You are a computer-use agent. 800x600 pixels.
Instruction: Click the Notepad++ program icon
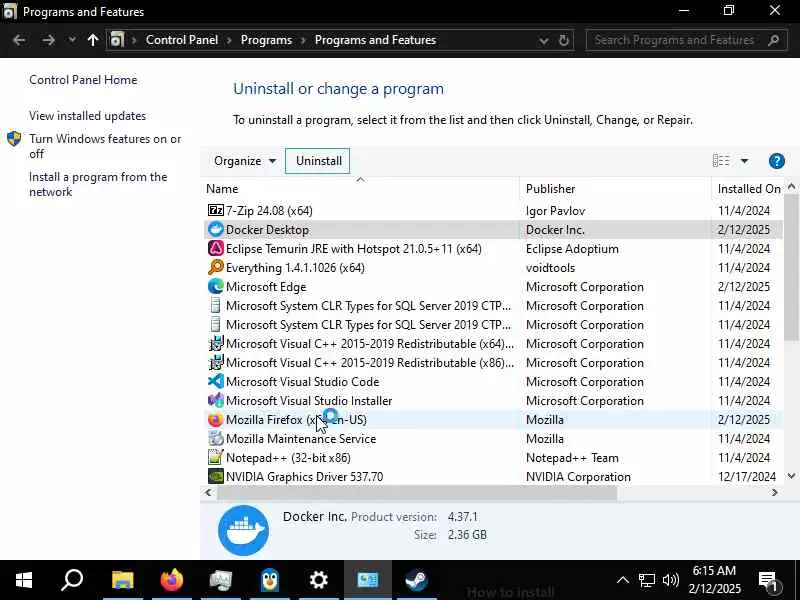point(216,457)
